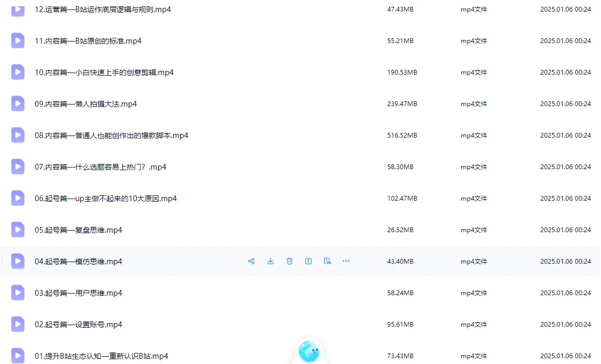
Task: Delete 04.起号篇—模仿思维.mp4 using trash icon
Action: (289, 261)
